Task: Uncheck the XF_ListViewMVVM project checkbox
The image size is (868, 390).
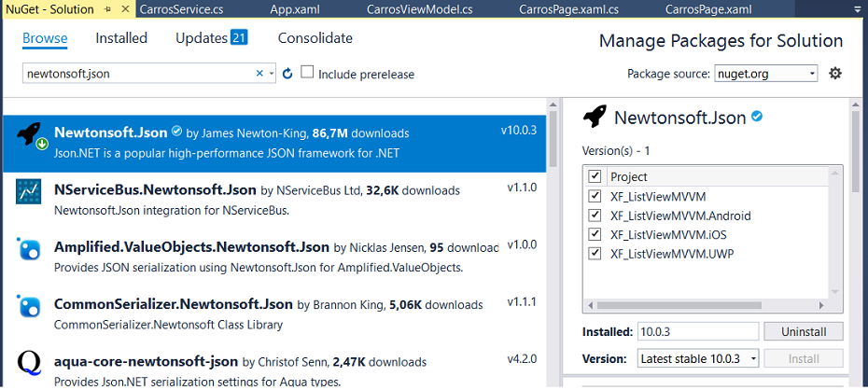Action: pos(595,196)
